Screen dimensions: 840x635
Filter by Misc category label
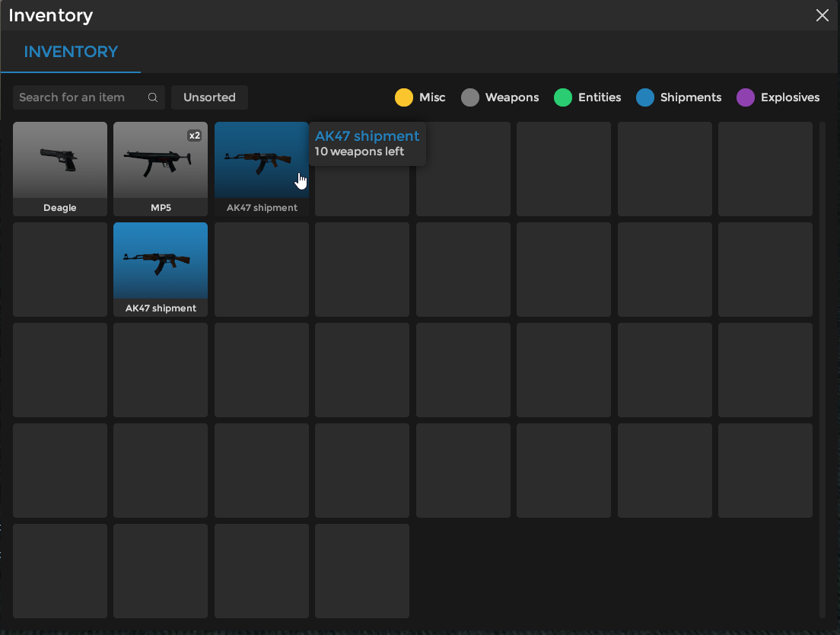(432, 97)
